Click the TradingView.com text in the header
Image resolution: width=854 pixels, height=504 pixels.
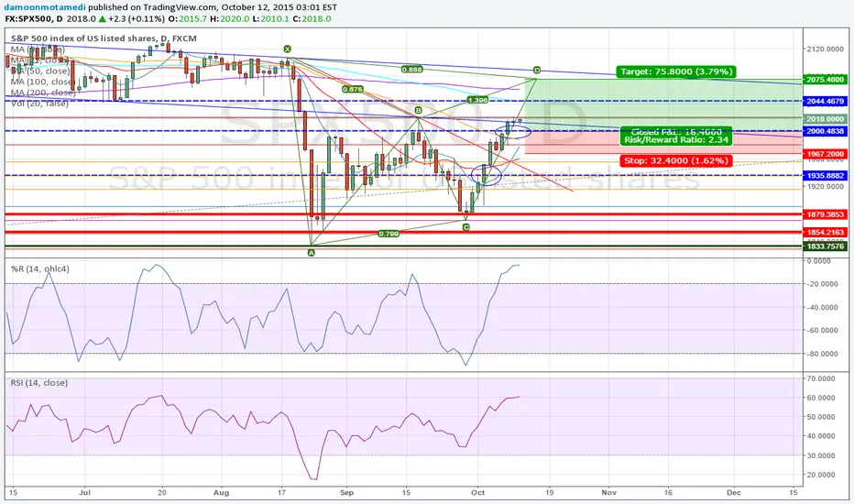180,7
